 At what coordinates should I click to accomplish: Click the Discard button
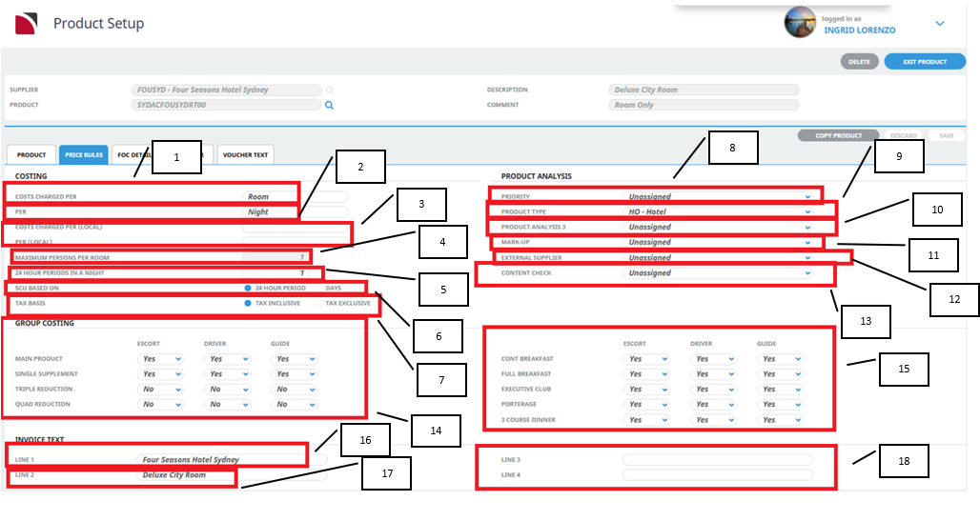(x=903, y=135)
